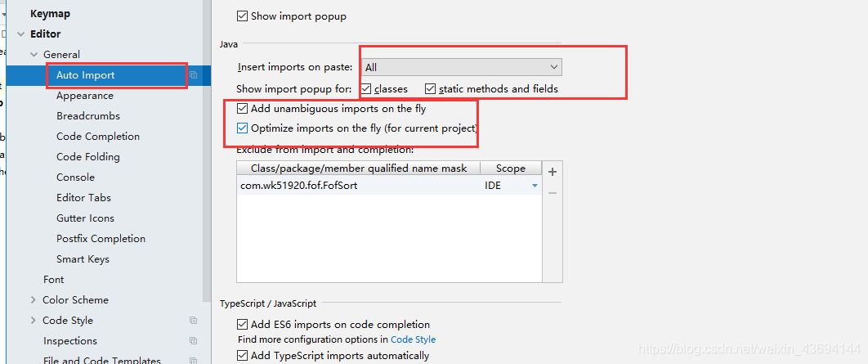Open the Code Style link

pyautogui.click(x=413, y=339)
